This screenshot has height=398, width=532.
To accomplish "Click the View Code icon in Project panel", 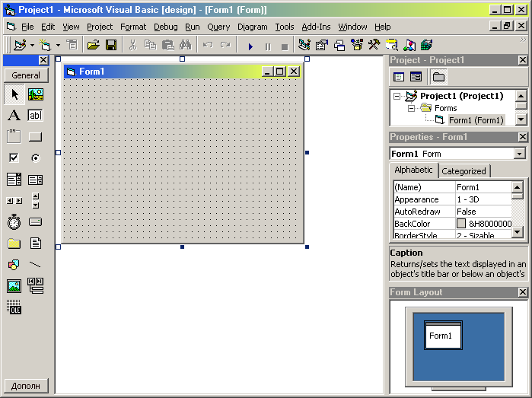I will point(399,77).
